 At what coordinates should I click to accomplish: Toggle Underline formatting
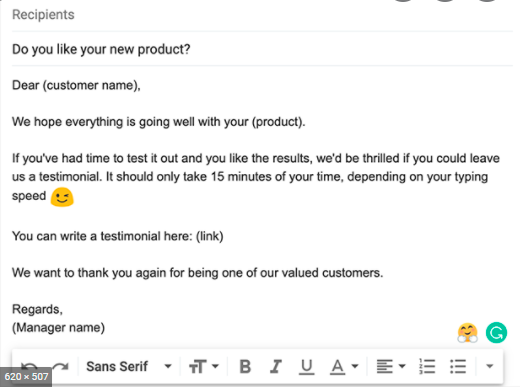306,367
